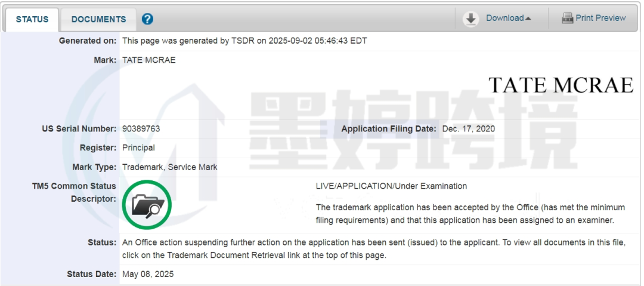Click the Register value Principal

click(x=138, y=147)
